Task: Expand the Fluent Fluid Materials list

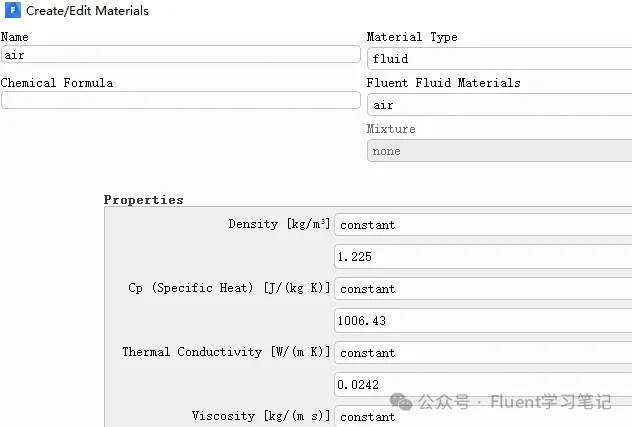Action: pyautogui.click(x=499, y=105)
